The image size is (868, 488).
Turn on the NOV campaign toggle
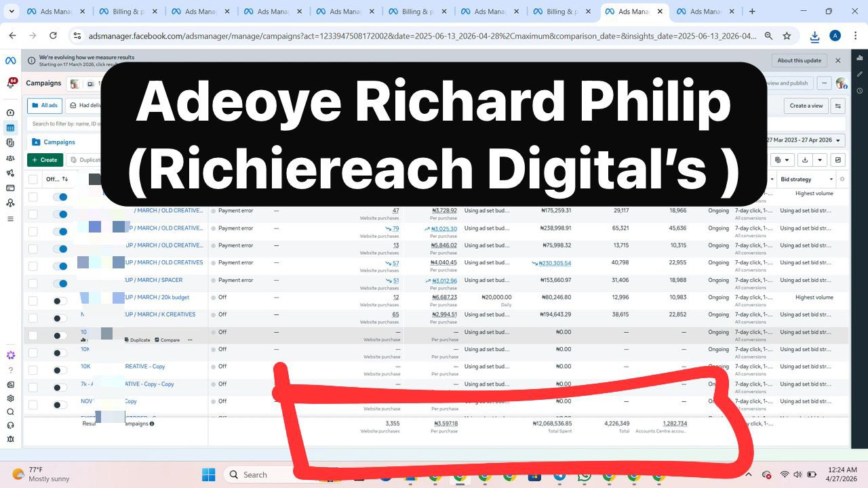pos(60,405)
